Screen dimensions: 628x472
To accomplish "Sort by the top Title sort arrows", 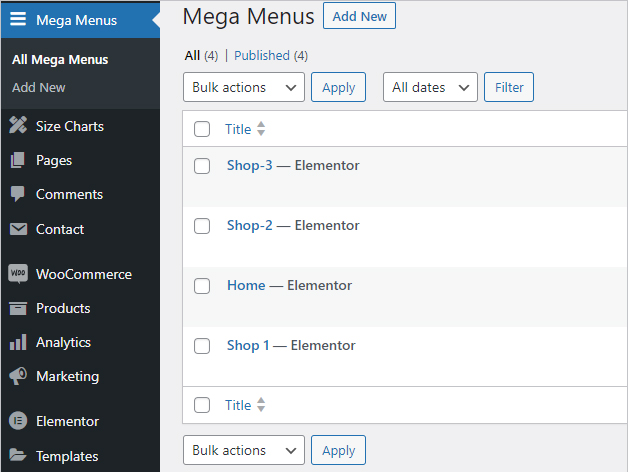I will (x=261, y=129).
